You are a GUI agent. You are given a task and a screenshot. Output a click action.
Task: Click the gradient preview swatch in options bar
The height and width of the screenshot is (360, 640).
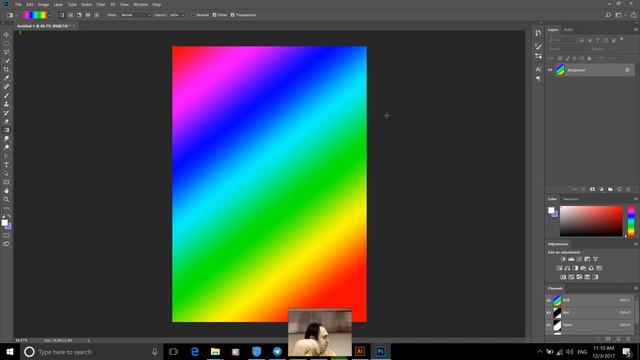point(35,15)
